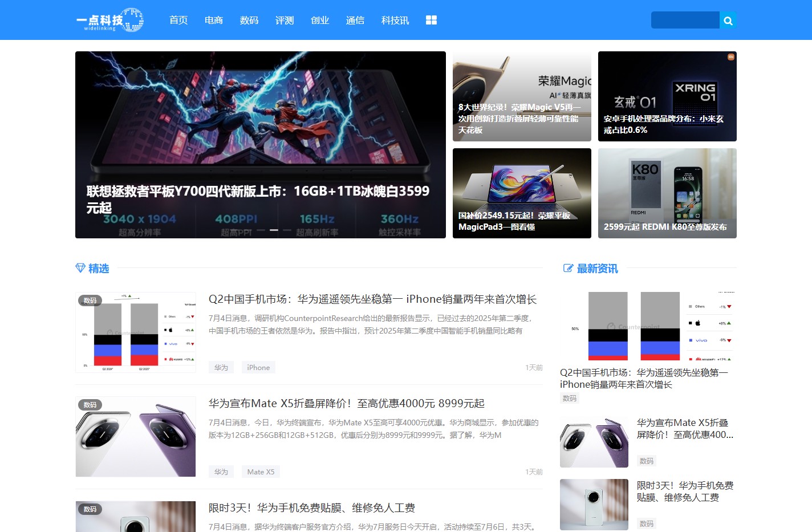Click the Mate X5 thumbnail in 精选 list
Viewport: 812px width, 532px height.
(x=136, y=437)
